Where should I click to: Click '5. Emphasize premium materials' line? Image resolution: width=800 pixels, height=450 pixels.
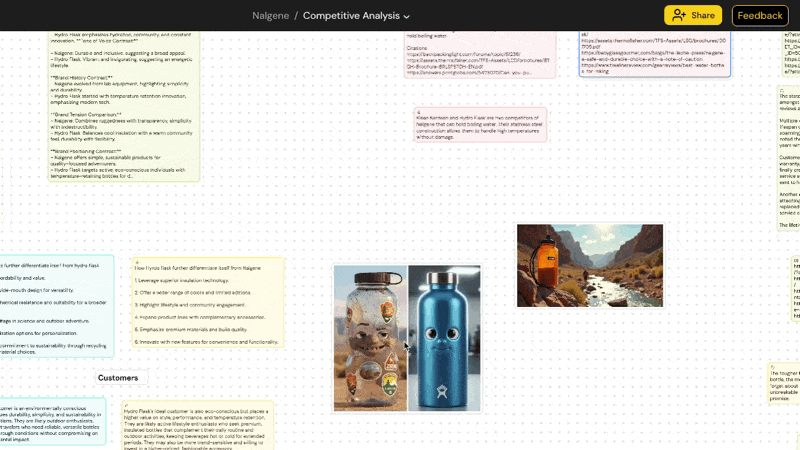click(191, 329)
